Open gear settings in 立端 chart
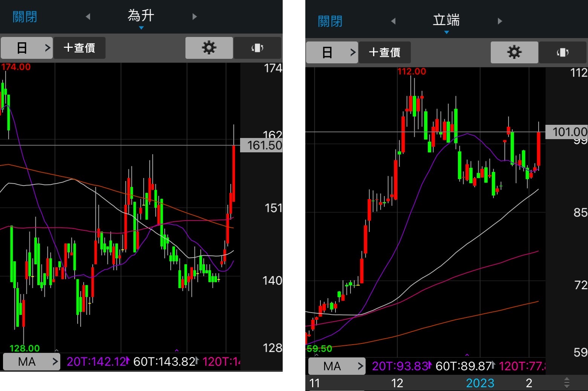588x391 pixels. (514, 52)
